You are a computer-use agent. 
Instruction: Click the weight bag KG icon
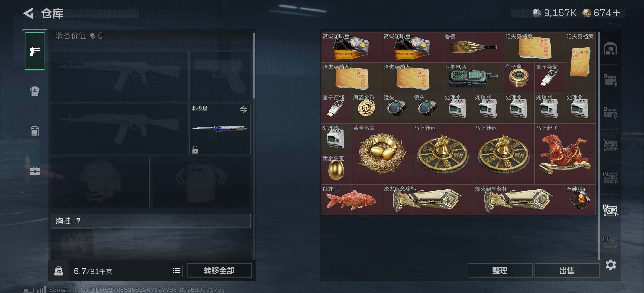pos(59,271)
